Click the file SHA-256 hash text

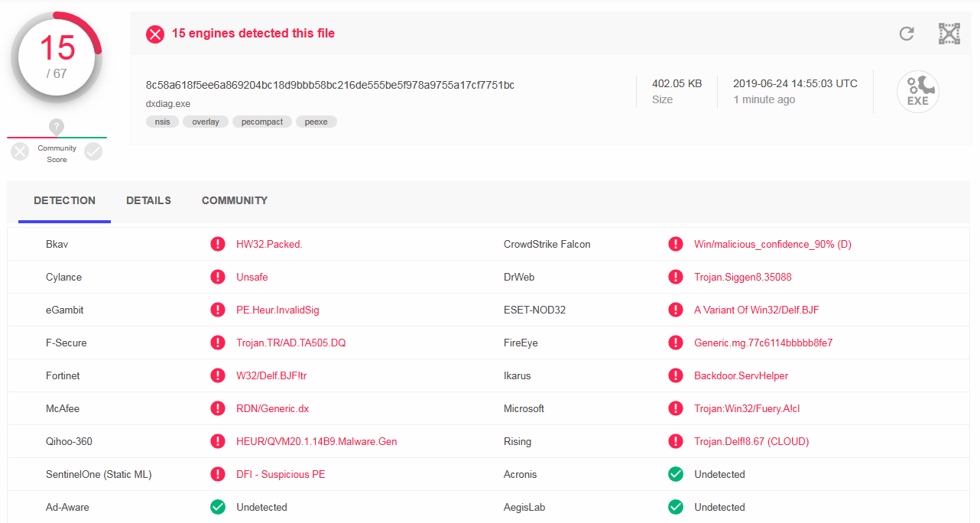coord(329,85)
